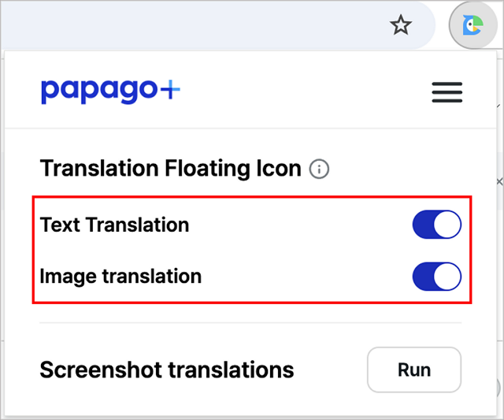This screenshot has width=504, height=420.
Task: Click the divider line above Screenshot translations
Action: (250, 322)
